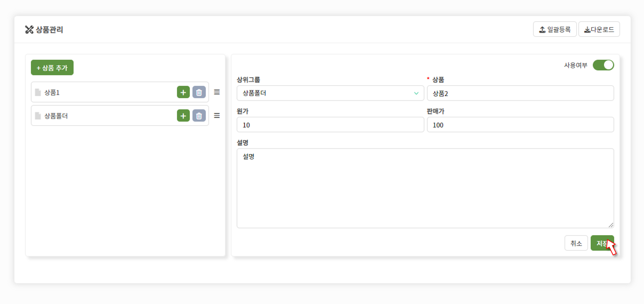Click the file icon of 상품1
This screenshot has height=304, width=644.
(x=38, y=92)
